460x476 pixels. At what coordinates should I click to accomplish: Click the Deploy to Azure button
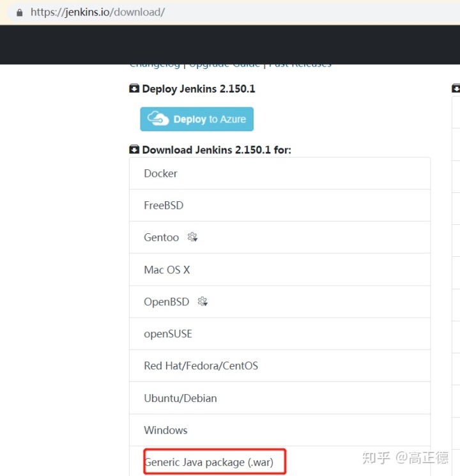[197, 119]
